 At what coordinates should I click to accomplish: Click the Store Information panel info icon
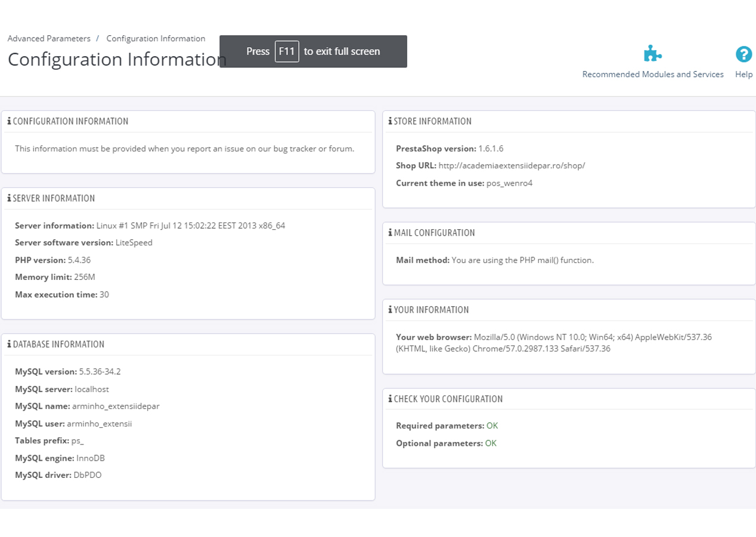tap(390, 121)
